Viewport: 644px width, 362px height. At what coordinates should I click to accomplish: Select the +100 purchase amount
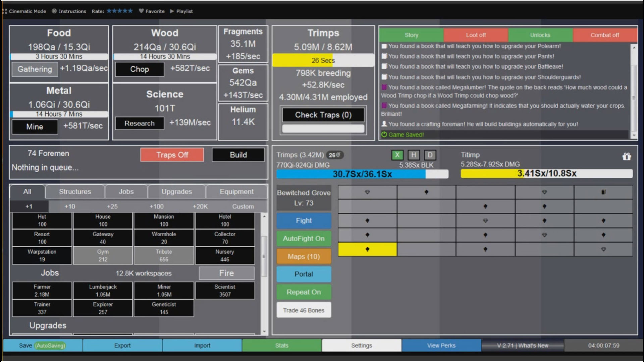pyautogui.click(x=156, y=206)
